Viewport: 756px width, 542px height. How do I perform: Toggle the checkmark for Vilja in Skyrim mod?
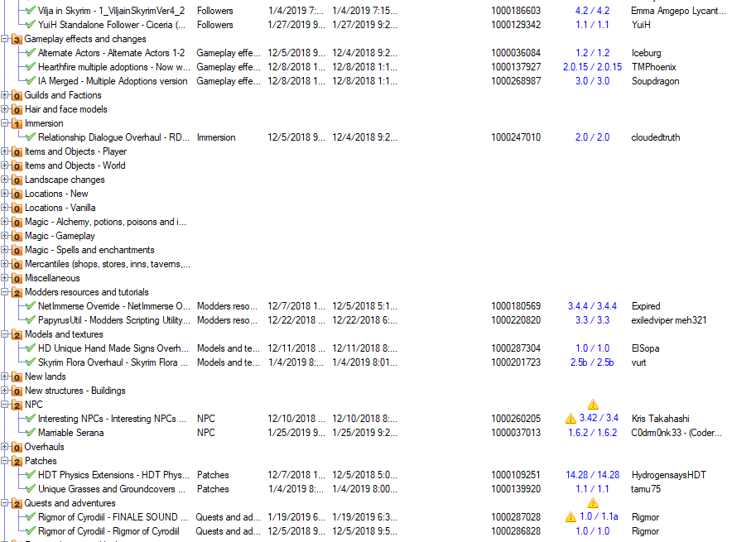point(31,10)
